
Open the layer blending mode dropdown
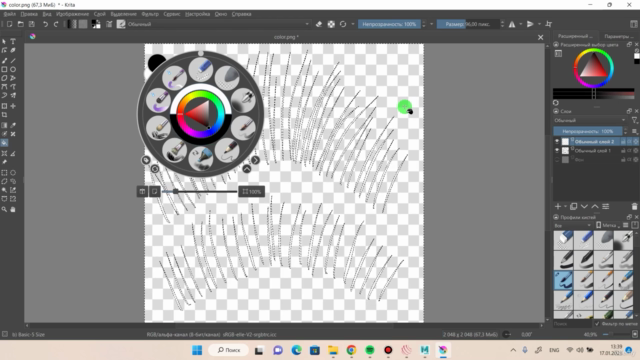click(x=590, y=120)
